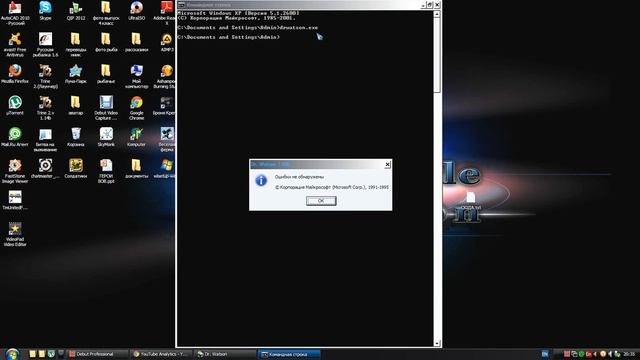Screen dimensions: 640x360
Task: Select Командная строка taskbar button
Action: [289, 354]
